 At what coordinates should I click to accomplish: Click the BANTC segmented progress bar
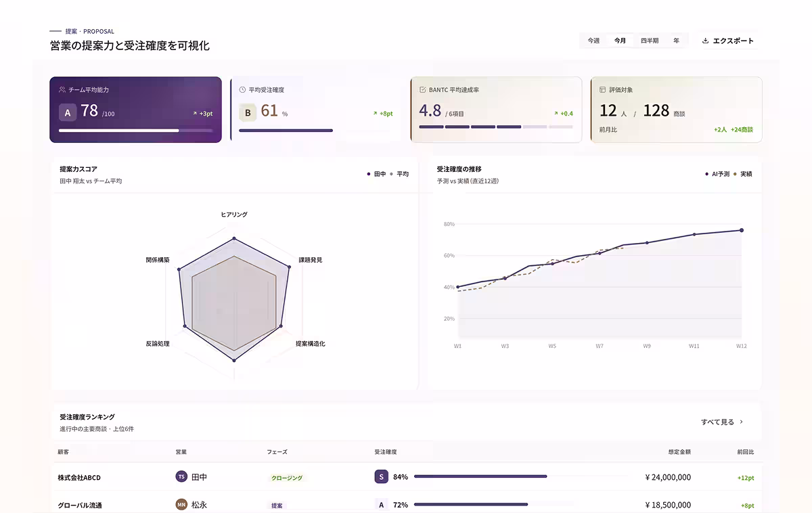click(x=496, y=127)
